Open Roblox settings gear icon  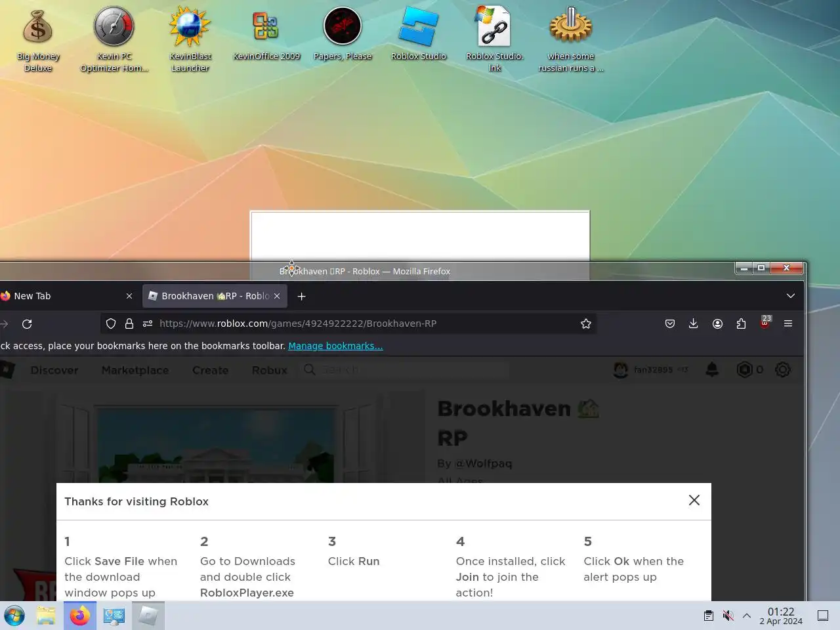tap(783, 370)
